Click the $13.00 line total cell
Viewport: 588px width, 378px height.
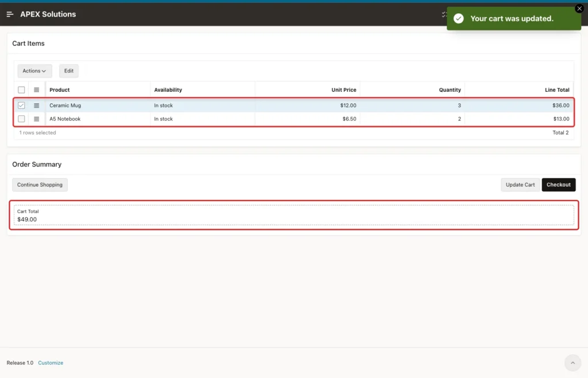[x=519, y=119]
